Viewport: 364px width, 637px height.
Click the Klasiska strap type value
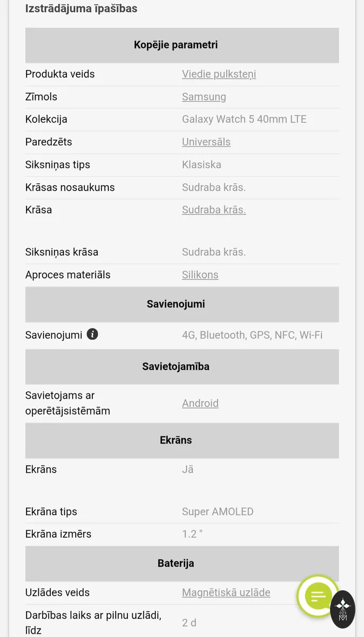[202, 165]
